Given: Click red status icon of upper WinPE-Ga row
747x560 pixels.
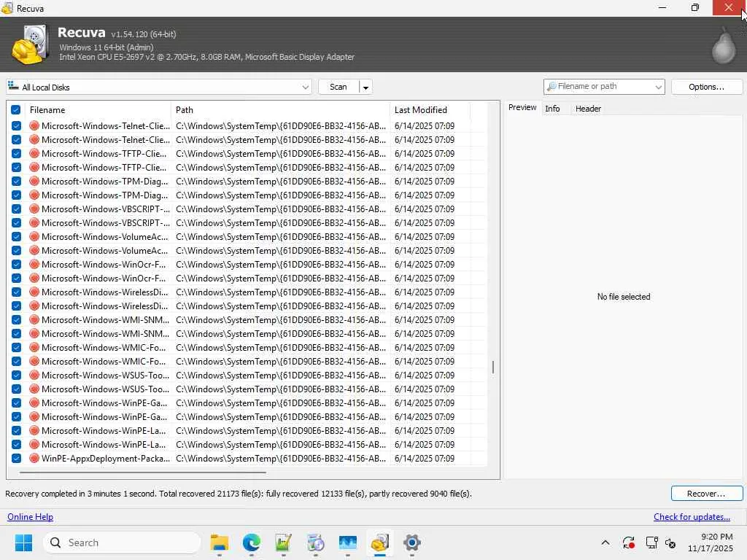Looking at the screenshot, I should pyautogui.click(x=34, y=402).
